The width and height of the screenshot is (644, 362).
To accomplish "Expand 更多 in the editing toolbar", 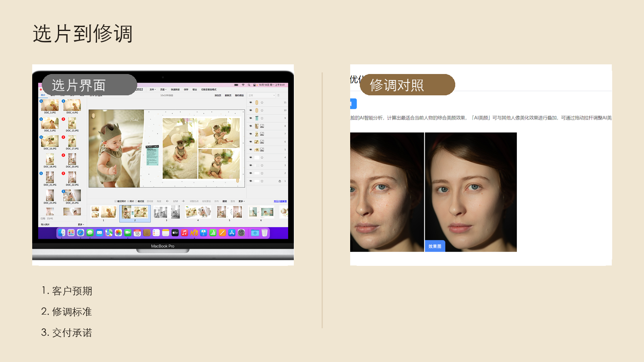I will (x=242, y=201).
